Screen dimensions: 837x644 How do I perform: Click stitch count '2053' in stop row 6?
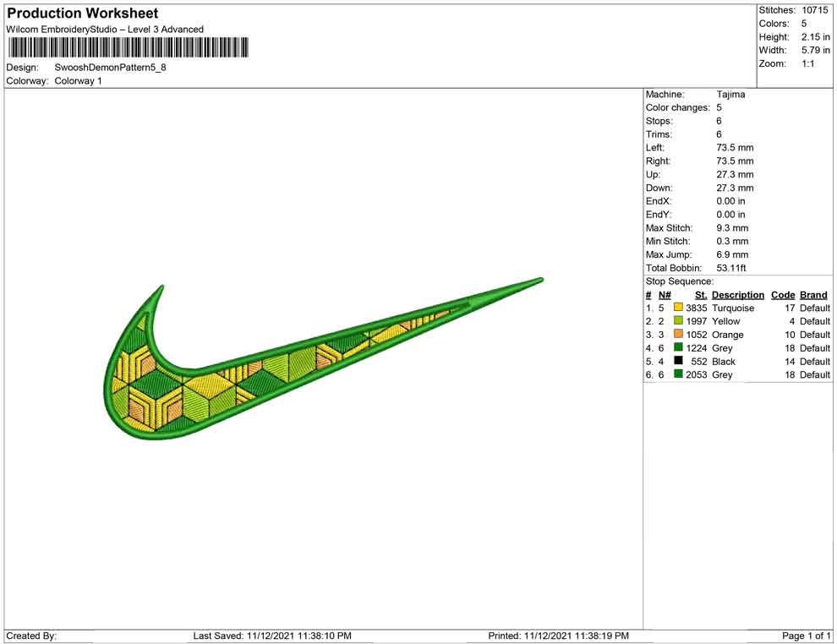click(696, 374)
